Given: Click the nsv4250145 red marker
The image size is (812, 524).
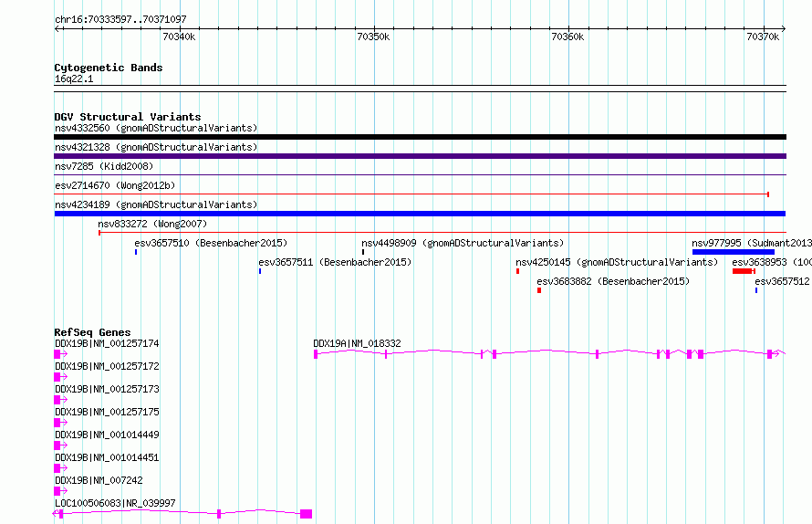Looking at the screenshot, I should pyautogui.click(x=518, y=271).
